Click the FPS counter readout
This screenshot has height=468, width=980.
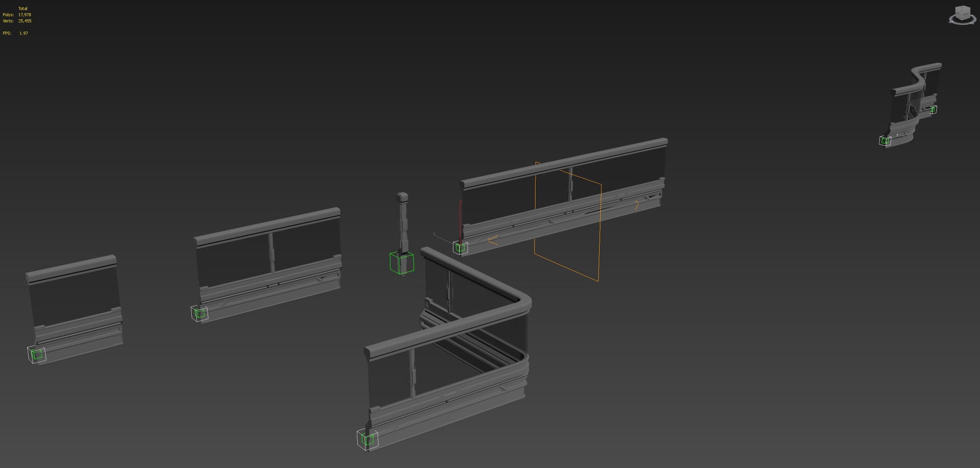tap(16, 33)
